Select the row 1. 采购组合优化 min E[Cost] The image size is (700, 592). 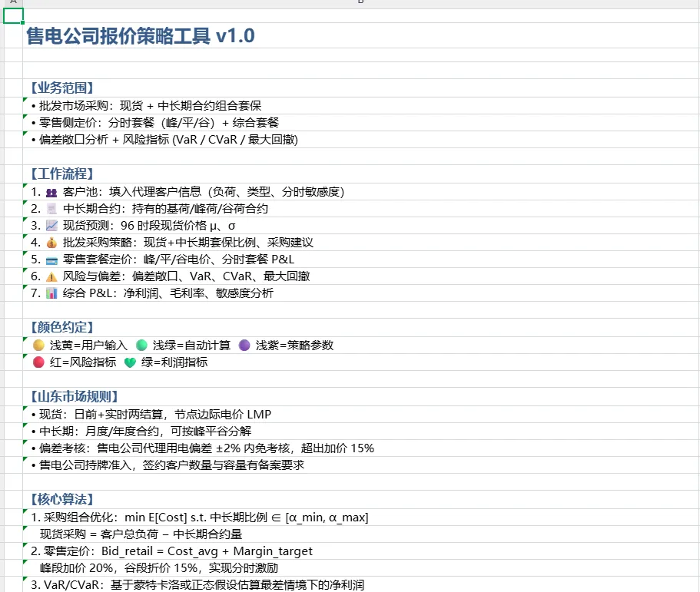[x=360, y=517]
